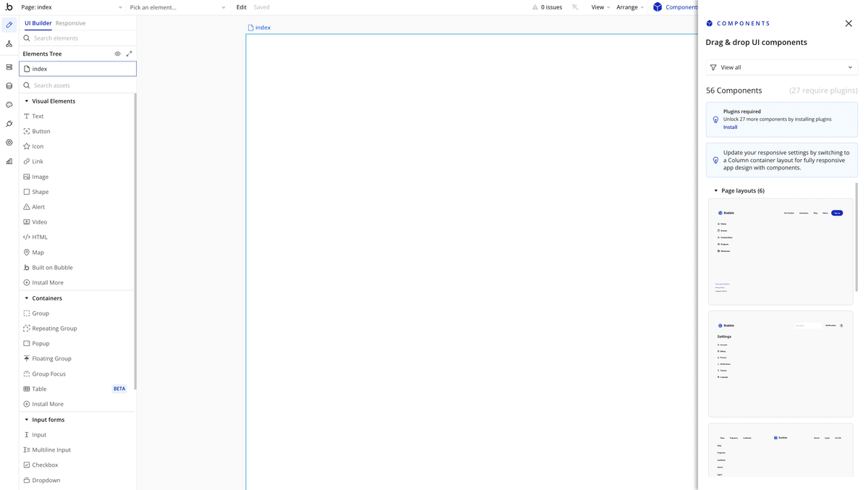Screen dimensions: 868x490
Task: Collapse the Page layouts (6) section
Action: click(x=716, y=191)
